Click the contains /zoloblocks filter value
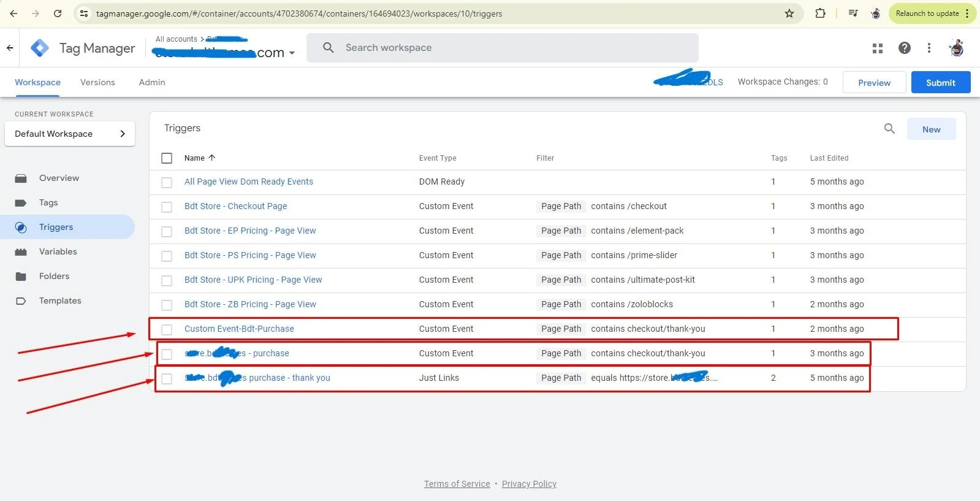The image size is (980, 501). 632,304
